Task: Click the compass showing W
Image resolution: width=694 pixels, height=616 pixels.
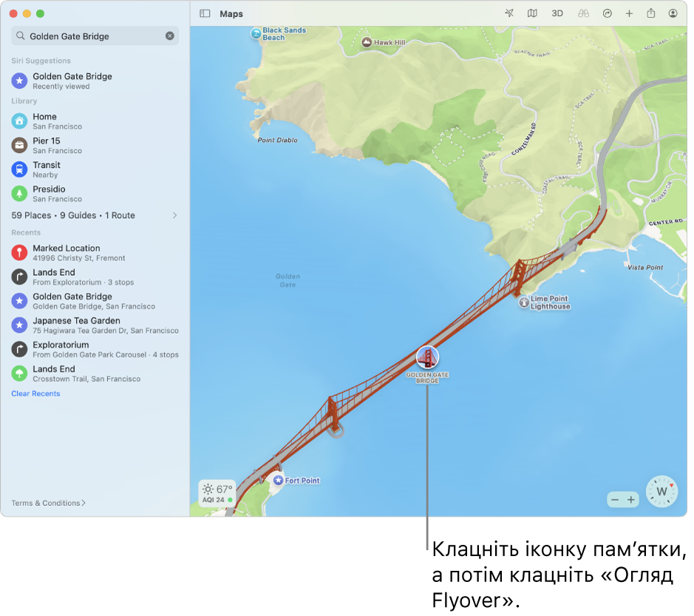Action: click(661, 492)
